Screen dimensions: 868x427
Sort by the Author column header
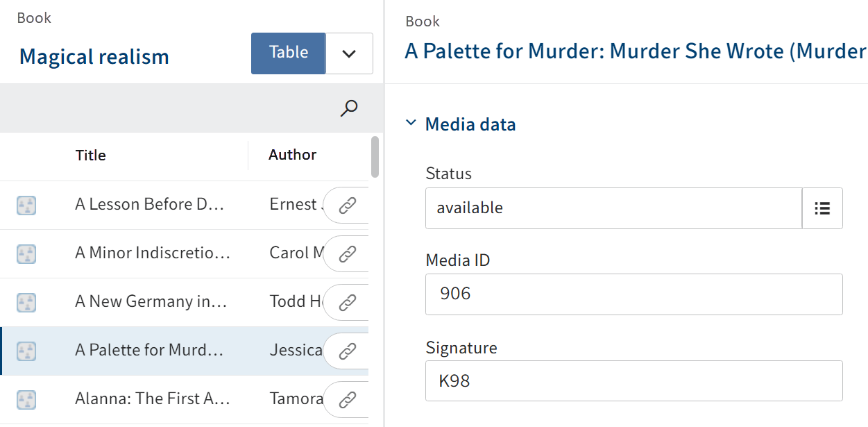[292, 155]
